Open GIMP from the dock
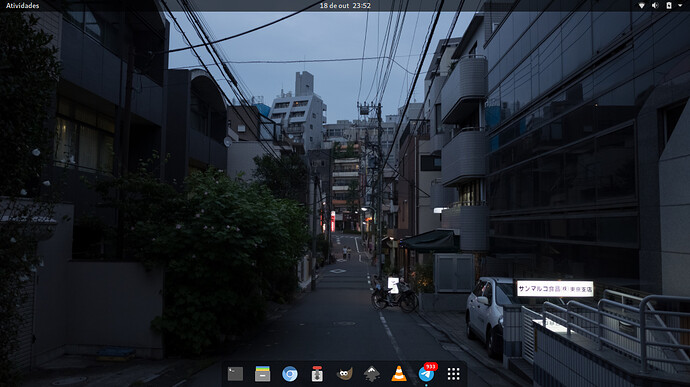This screenshot has height=387, width=690. pos(344,374)
